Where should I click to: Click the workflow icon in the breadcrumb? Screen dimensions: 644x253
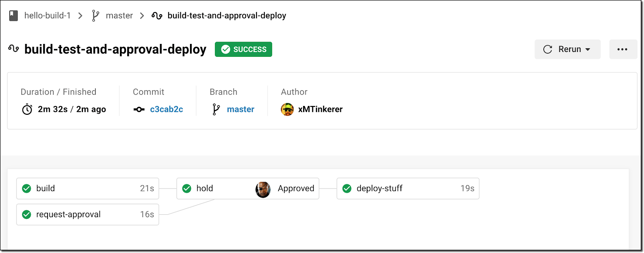(157, 16)
